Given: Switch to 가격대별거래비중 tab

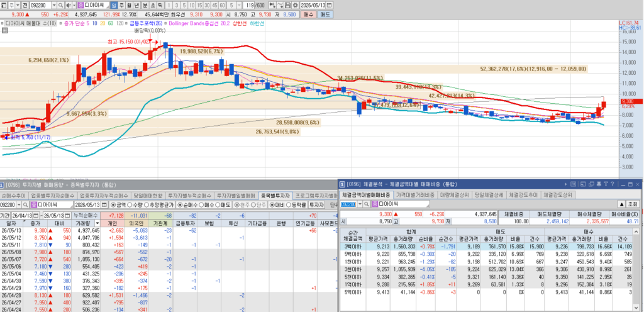Looking at the screenshot, I should [x=415, y=195].
